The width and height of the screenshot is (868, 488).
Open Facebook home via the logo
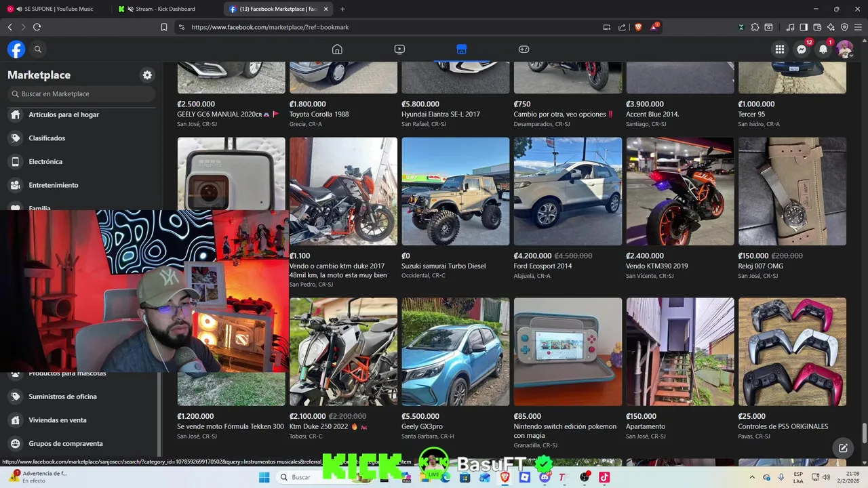tap(16, 49)
